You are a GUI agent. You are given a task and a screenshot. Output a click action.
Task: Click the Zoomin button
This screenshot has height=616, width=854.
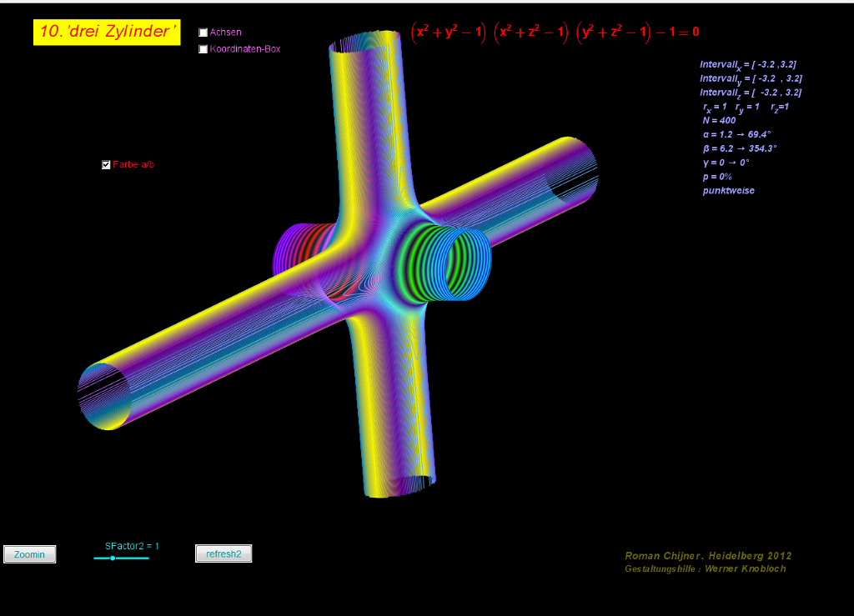[x=30, y=554]
